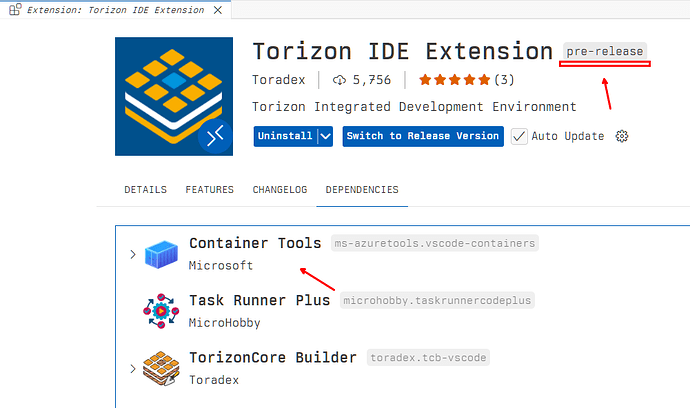Expand the TorizonCore Builder dependency chevron
690x408 pixels.
(x=133, y=369)
